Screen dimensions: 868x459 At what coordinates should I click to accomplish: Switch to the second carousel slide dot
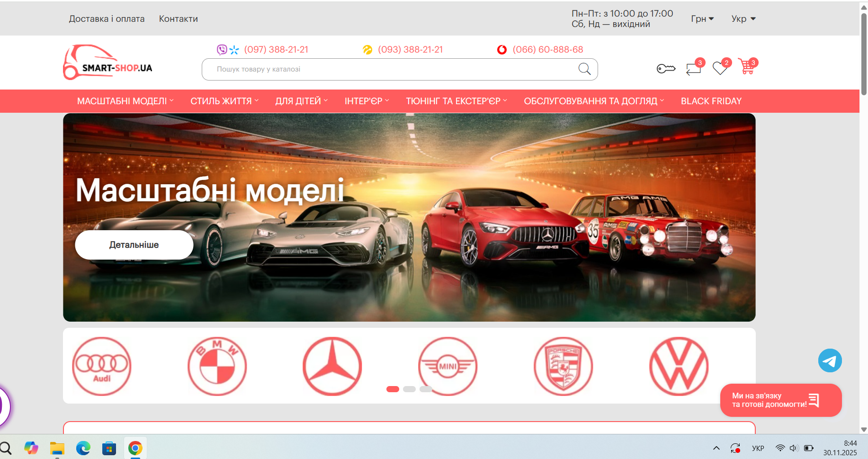[409, 389]
